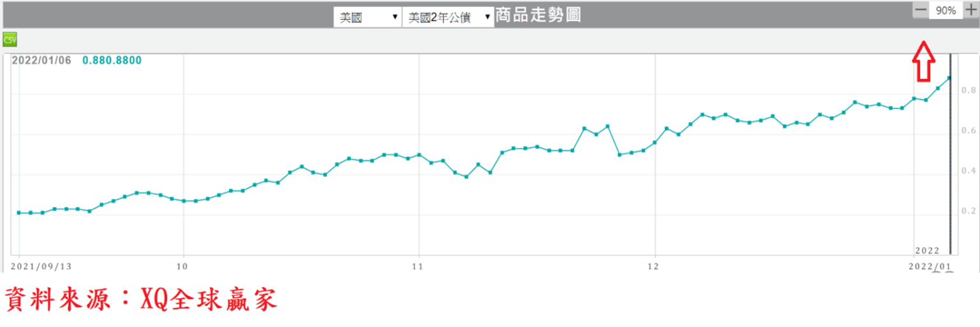Screen dimensions: 980x327
Task: Click the 2022/01 axis label
Action: (x=930, y=266)
